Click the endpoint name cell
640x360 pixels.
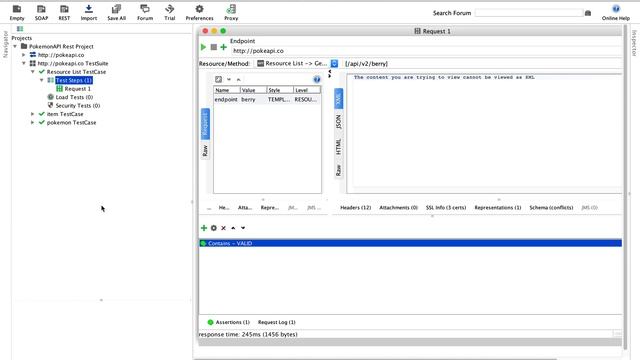pos(227,99)
